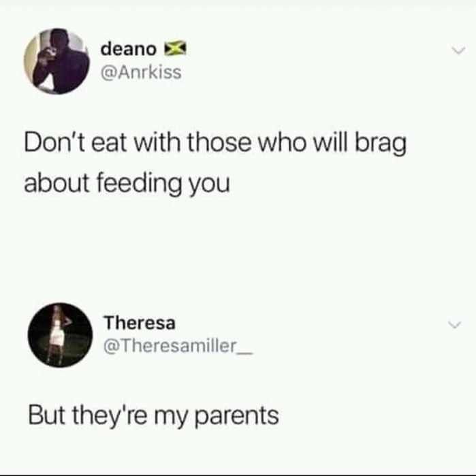Open the @Theresamiller_ handle link
The image size is (476, 476).
coord(178,347)
